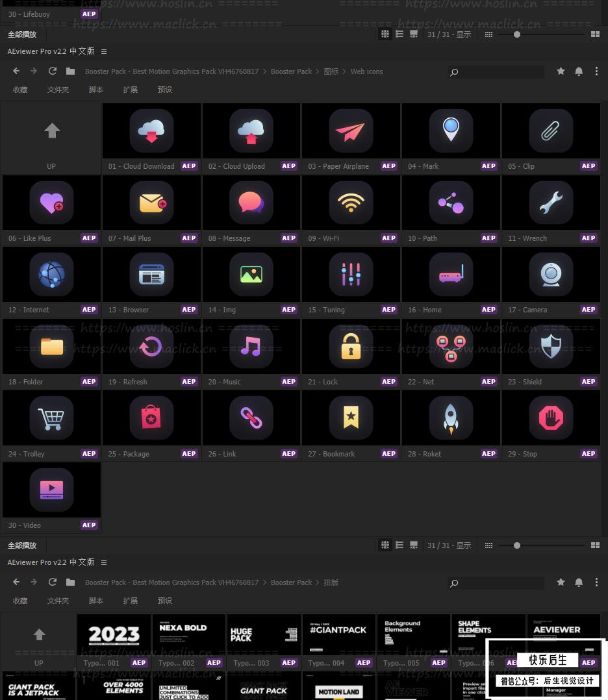This screenshot has height=700, width=608.
Task: Refresh the 排版 panel listing
Action: point(52,582)
